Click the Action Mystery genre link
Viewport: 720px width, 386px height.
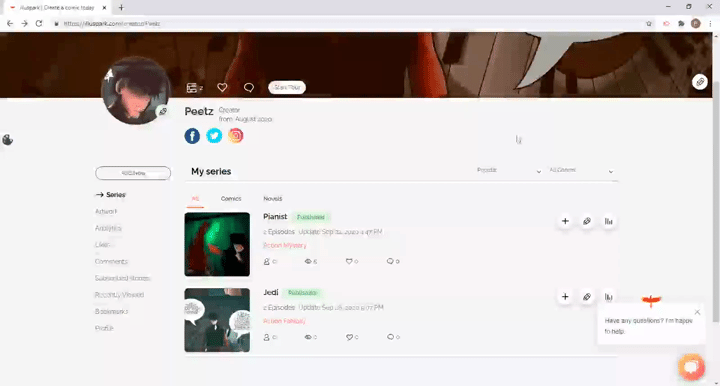(285, 246)
